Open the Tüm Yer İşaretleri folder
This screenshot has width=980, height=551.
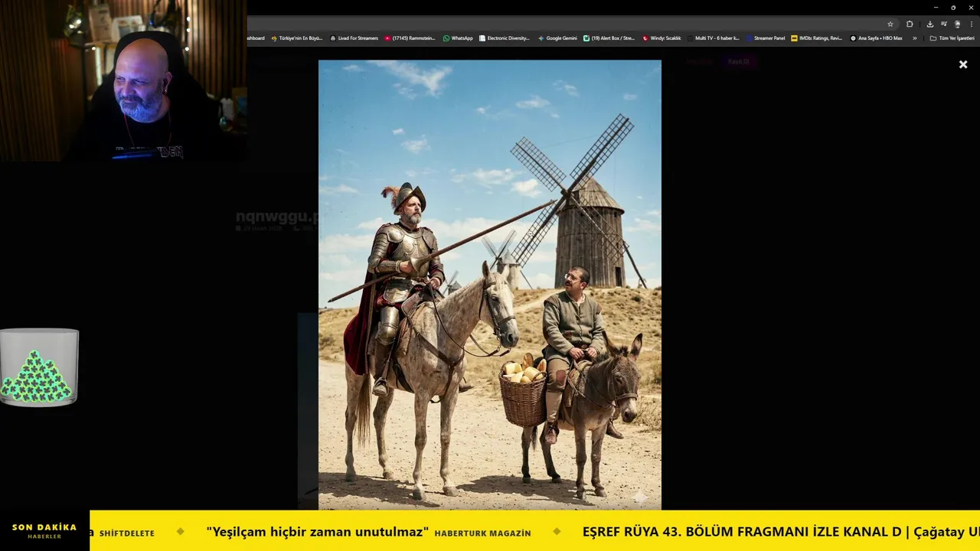pyautogui.click(x=952, y=38)
